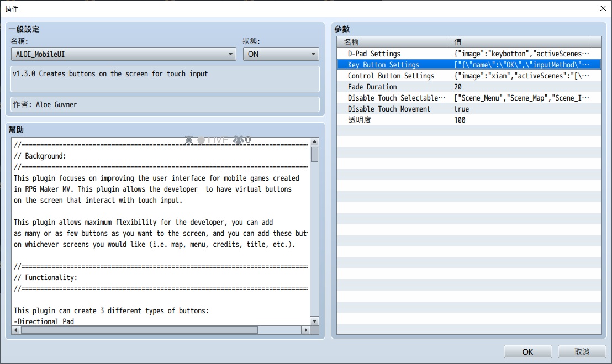
Task: Click the 值 column header in parameters
Action: 520,42
